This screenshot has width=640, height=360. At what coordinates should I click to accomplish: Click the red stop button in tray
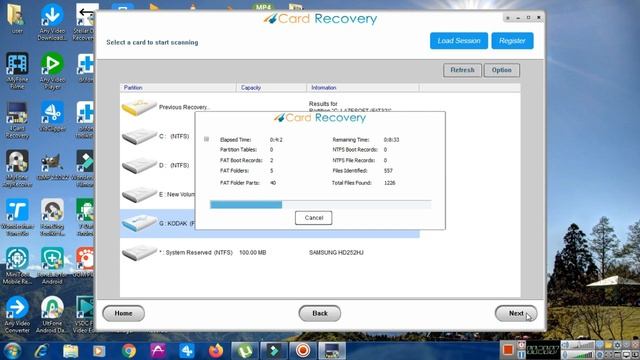tap(508, 350)
